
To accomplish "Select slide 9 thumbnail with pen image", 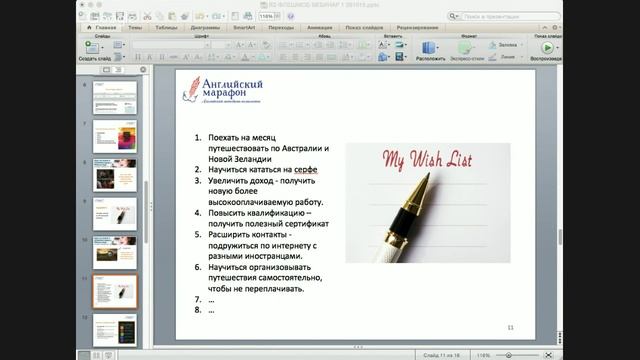I will pos(115,214).
